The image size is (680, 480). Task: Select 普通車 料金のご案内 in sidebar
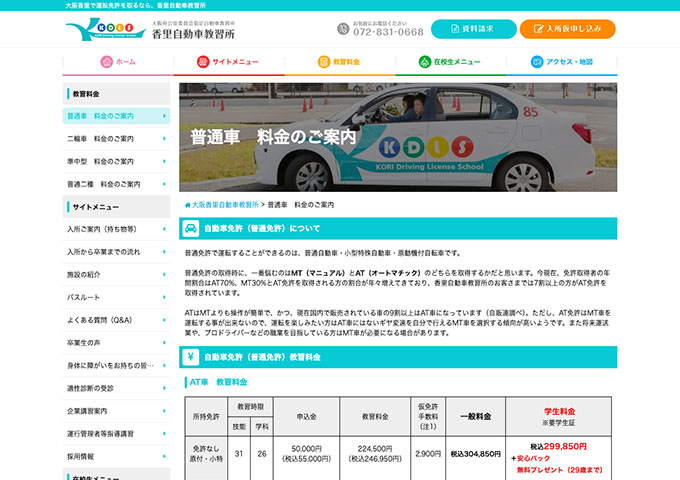click(x=116, y=116)
